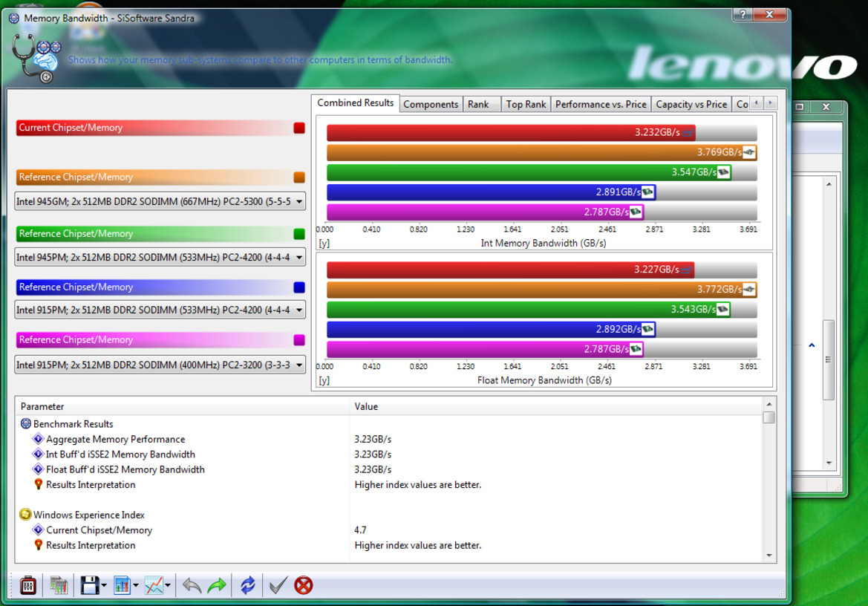
Task: Click the green forward arrow icon
Action: coord(217,585)
